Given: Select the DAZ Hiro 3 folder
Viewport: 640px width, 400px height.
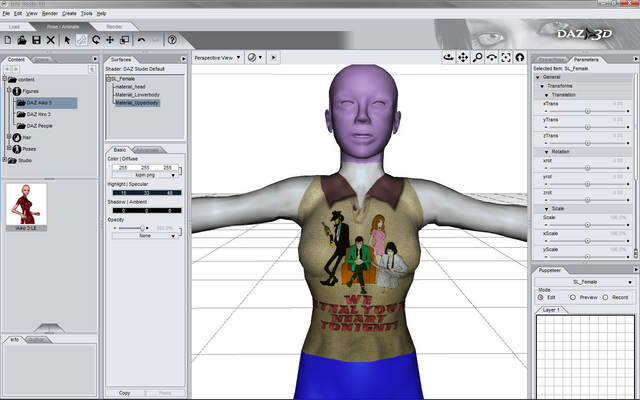Looking at the screenshot, I should coord(38,114).
